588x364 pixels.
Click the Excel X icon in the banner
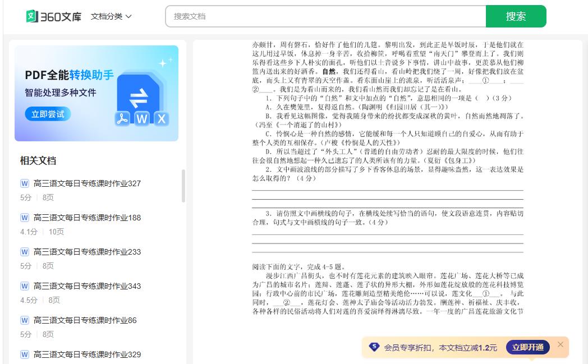click(161, 119)
